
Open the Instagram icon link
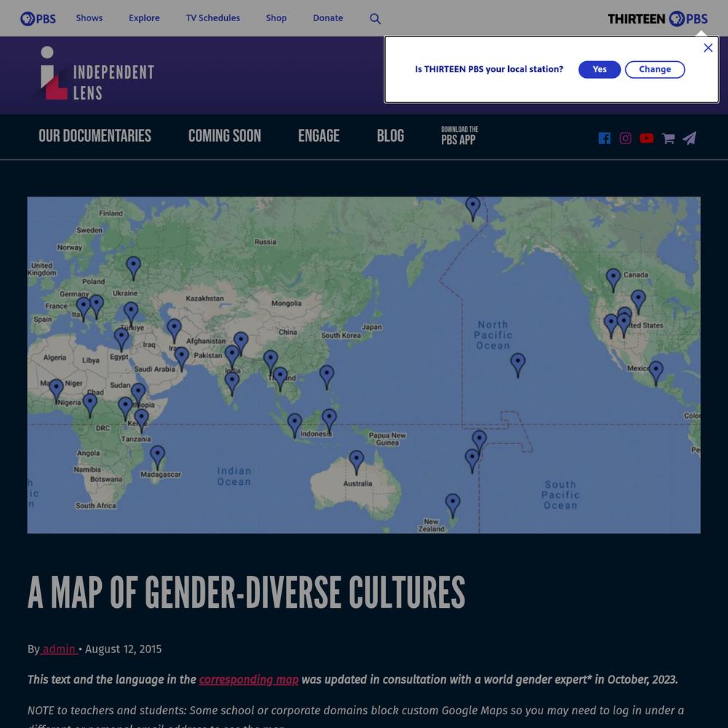point(625,138)
